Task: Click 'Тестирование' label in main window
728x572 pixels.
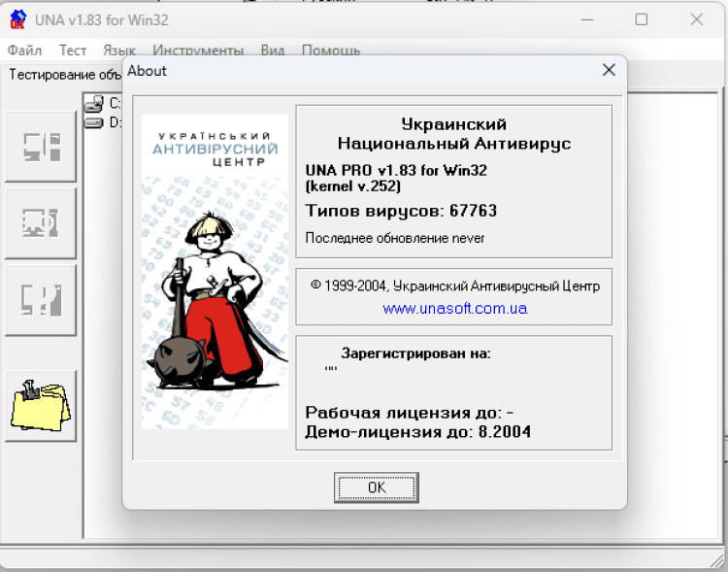Action: [x=52, y=75]
